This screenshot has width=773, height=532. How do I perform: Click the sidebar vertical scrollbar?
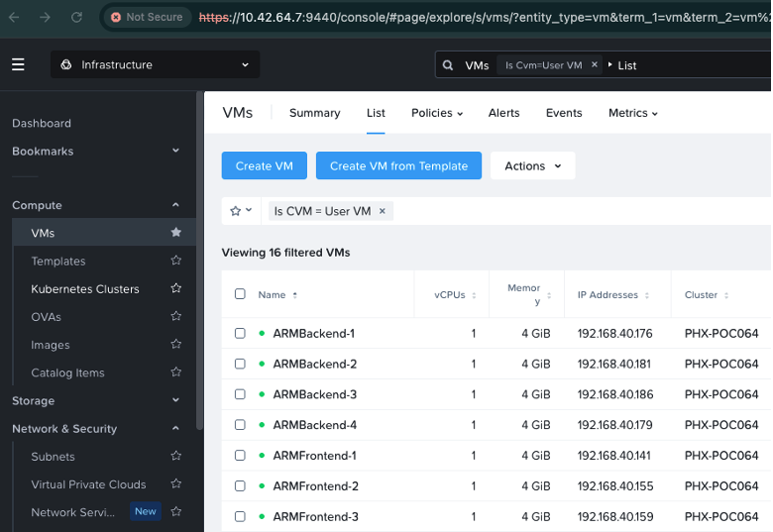coord(199,261)
